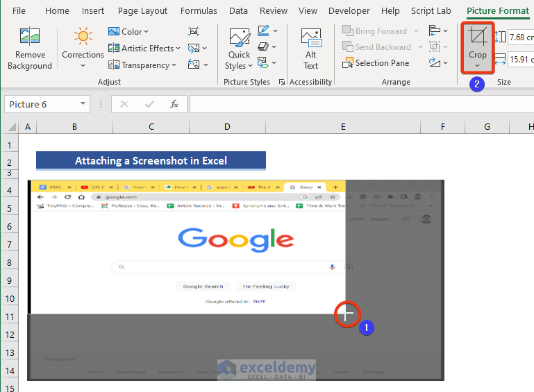This screenshot has height=392, width=534.
Task: Open the Selection Pane
Action: click(x=376, y=63)
